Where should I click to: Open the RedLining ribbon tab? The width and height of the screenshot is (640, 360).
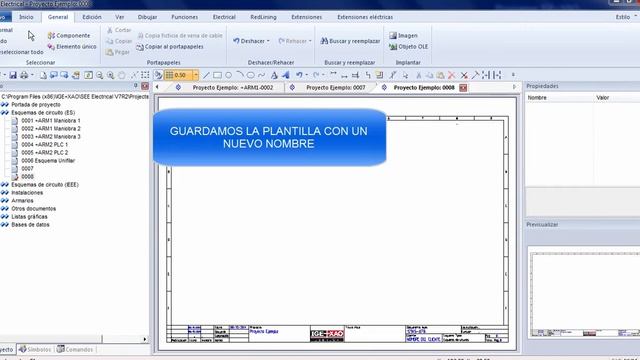coord(263,17)
